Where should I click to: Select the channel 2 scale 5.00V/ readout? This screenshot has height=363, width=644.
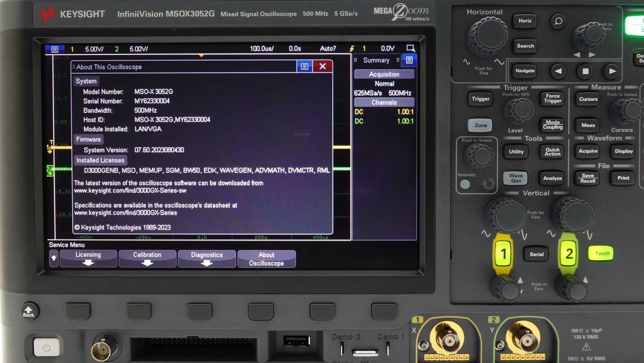138,49
